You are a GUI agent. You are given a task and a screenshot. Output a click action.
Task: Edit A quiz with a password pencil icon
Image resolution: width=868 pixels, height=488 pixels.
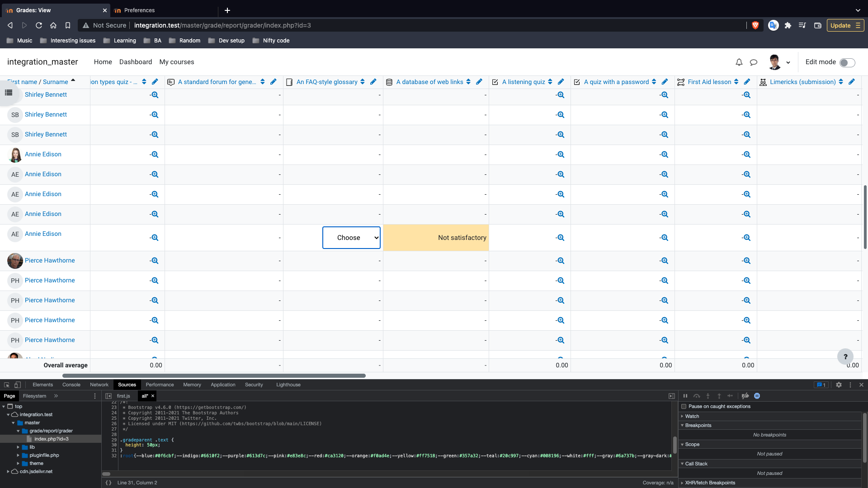(x=665, y=82)
